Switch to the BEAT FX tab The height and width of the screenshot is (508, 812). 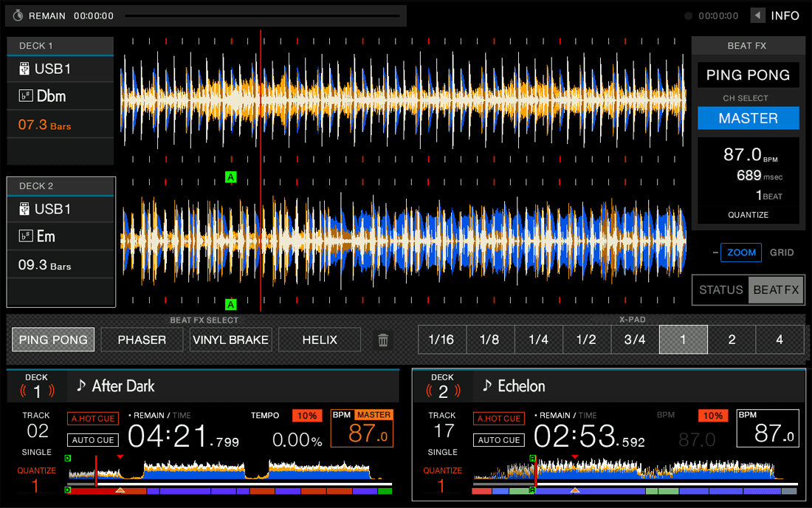[x=776, y=290]
